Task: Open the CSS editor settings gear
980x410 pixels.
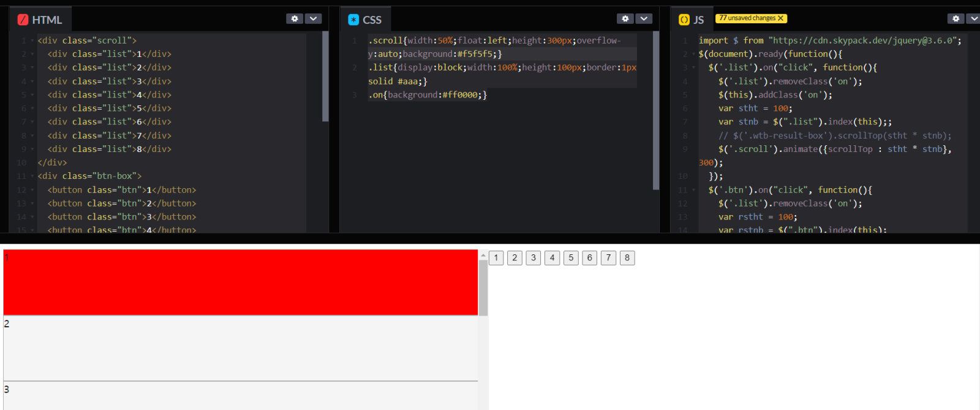Action: pyautogui.click(x=625, y=19)
